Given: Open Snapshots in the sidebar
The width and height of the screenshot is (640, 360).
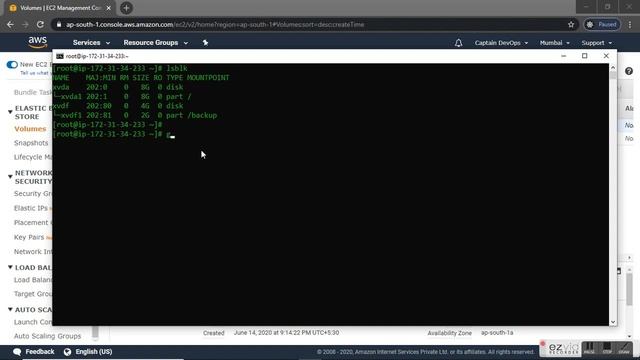Looking at the screenshot, I should click(x=31, y=143).
